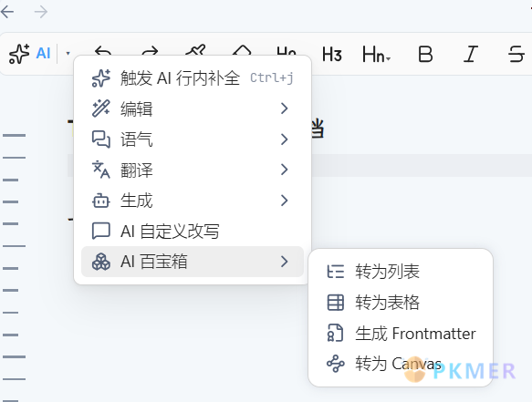Click the sparkle icon beside 触发 AI 行内补全
The height and width of the screenshot is (402, 532).
101,78
